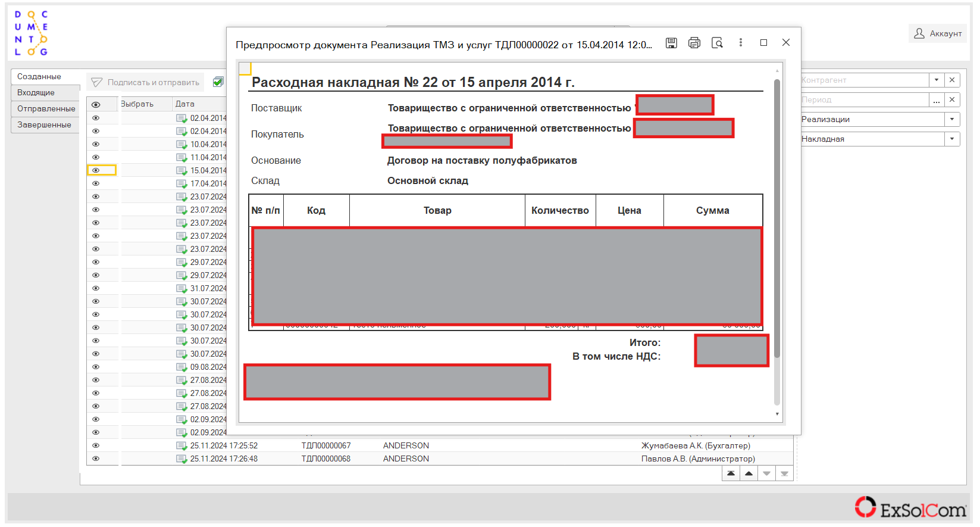Click Павлов А.В. (Администратор) cell
The image size is (980, 527).
pos(698,459)
